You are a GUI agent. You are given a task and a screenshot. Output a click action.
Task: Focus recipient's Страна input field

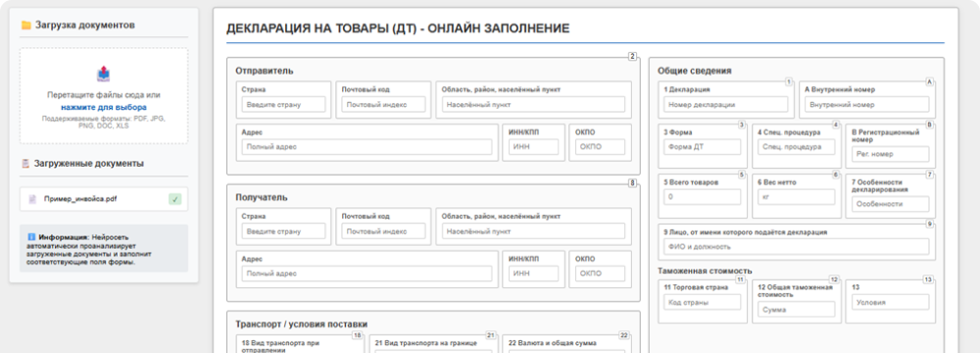(x=284, y=231)
